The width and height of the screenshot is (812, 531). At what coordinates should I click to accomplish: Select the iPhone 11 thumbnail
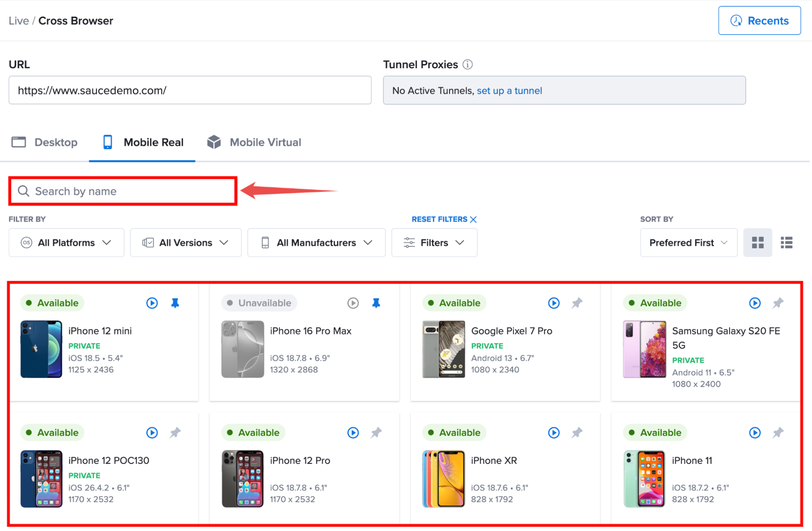click(645, 479)
